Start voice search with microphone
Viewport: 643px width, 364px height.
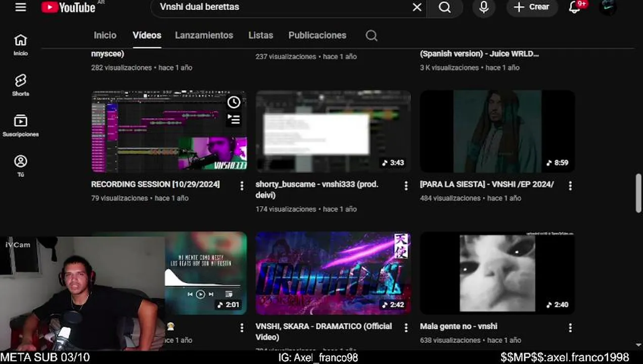[x=484, y=7]
